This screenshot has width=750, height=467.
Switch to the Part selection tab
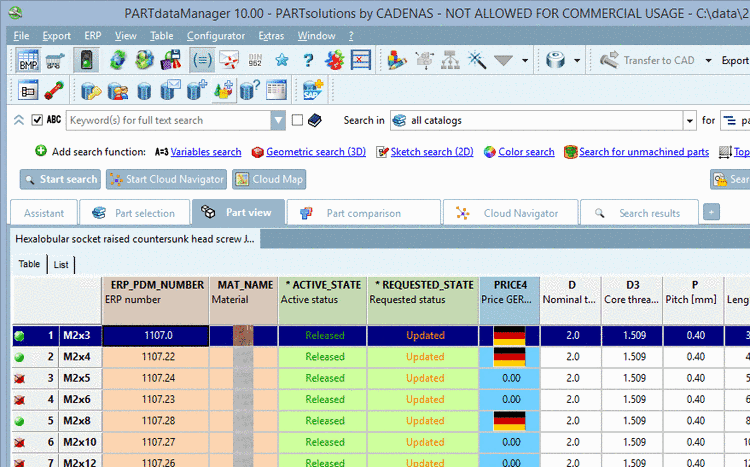[134, 213]
